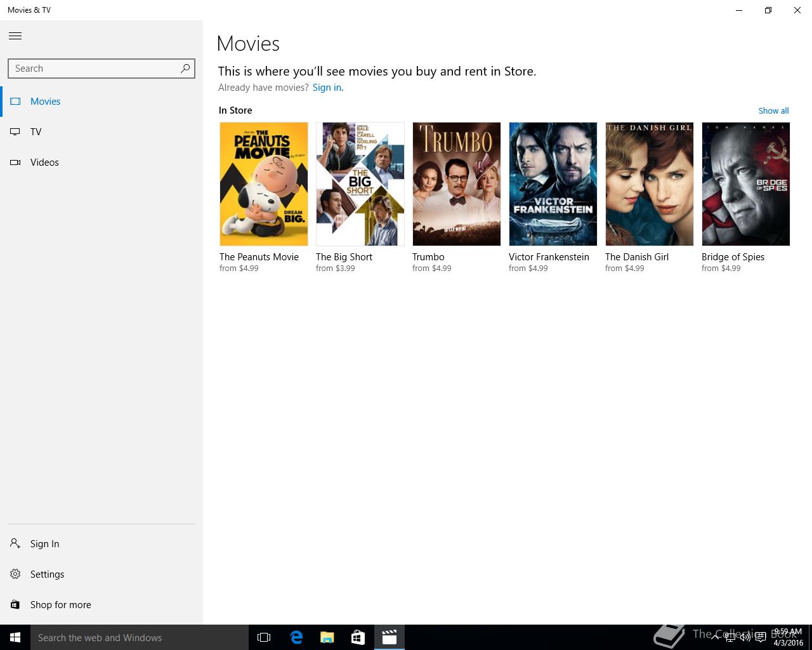Click Victor Frankenstein title text
This screenshot has height=650, width=812.
(549, 257)
